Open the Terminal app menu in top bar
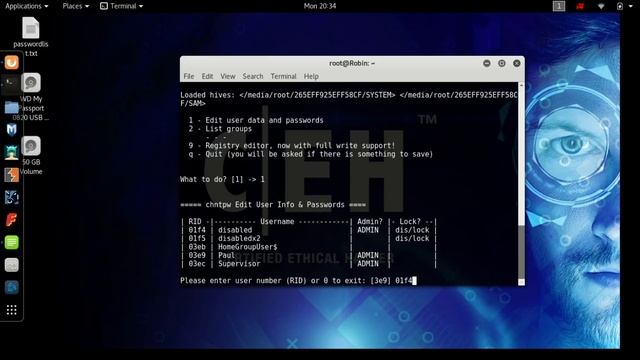Screen dimensions: 640x360 coord(122,6)
